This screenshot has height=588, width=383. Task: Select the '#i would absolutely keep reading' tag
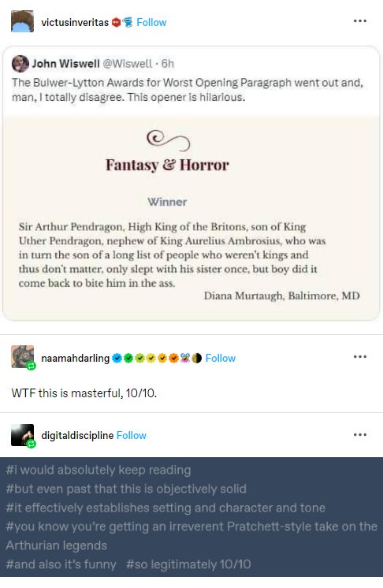[99, 470]
